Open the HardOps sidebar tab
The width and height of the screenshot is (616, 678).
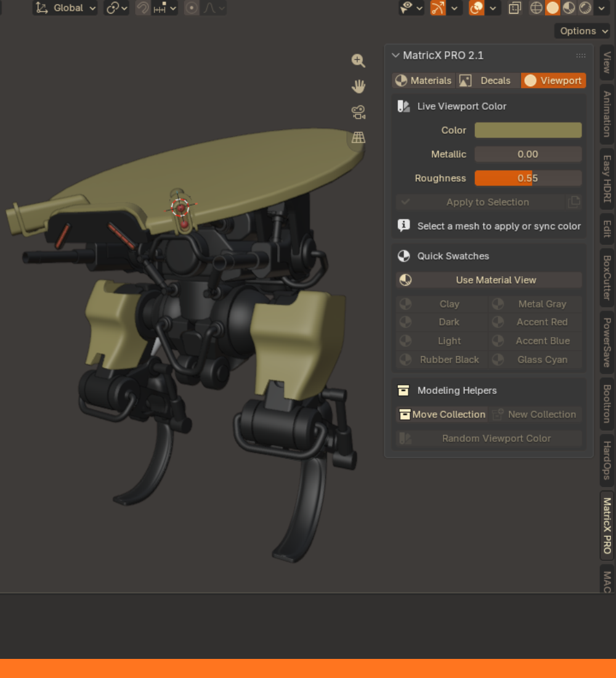[607, 460]
